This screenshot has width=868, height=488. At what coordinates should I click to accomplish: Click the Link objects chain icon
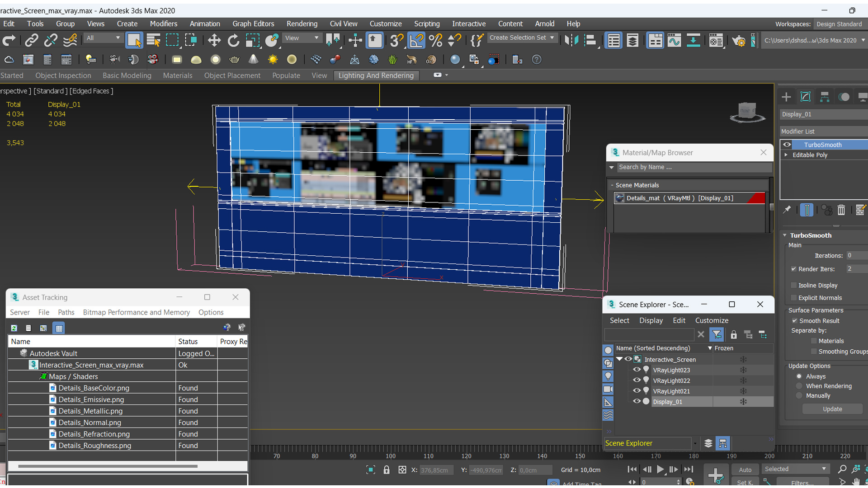click(31, 41)
